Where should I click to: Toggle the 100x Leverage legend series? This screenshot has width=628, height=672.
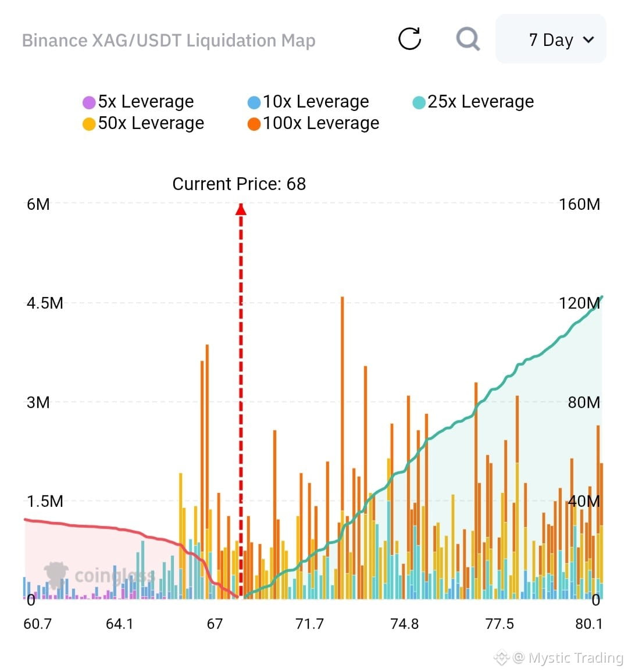pyautogui.click(x=314, y=123)
